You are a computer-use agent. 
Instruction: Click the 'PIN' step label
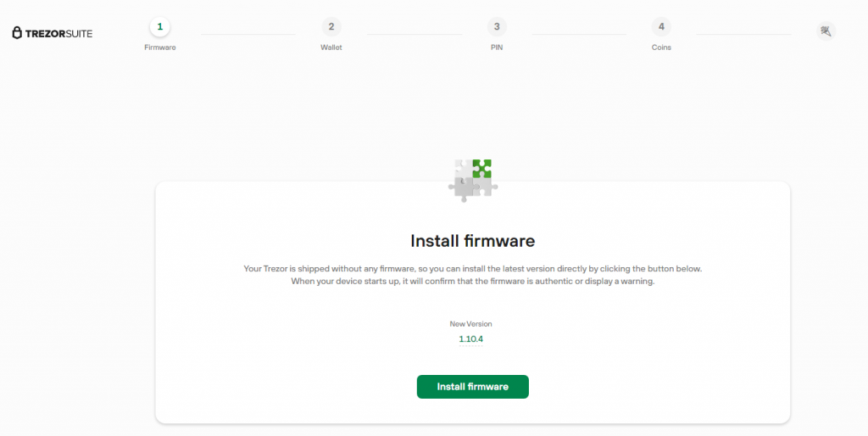(497, 48)
